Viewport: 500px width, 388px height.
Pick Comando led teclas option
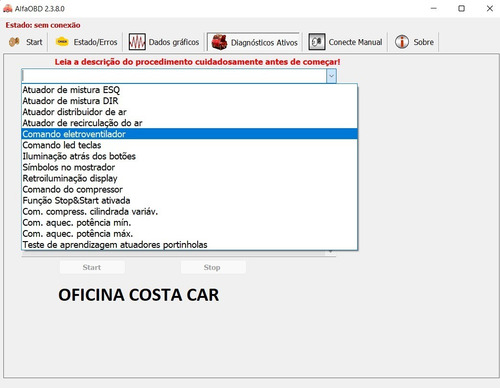tap(189, 145)
